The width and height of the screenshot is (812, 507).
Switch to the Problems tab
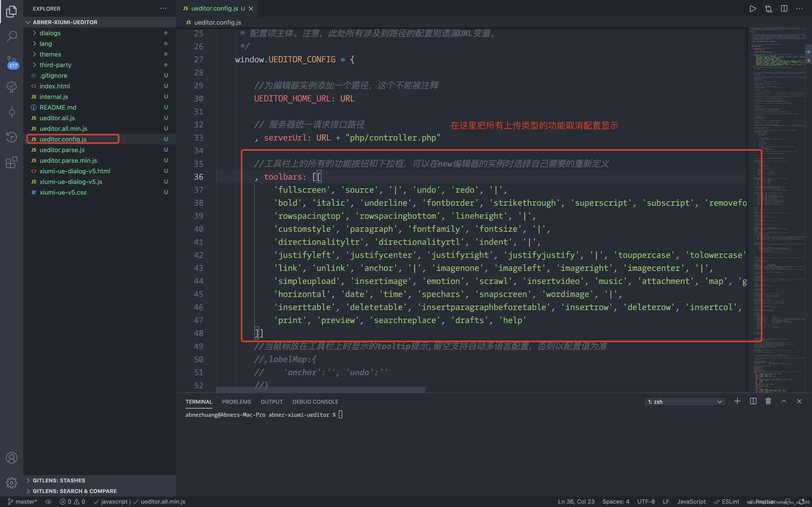[236, 402]
